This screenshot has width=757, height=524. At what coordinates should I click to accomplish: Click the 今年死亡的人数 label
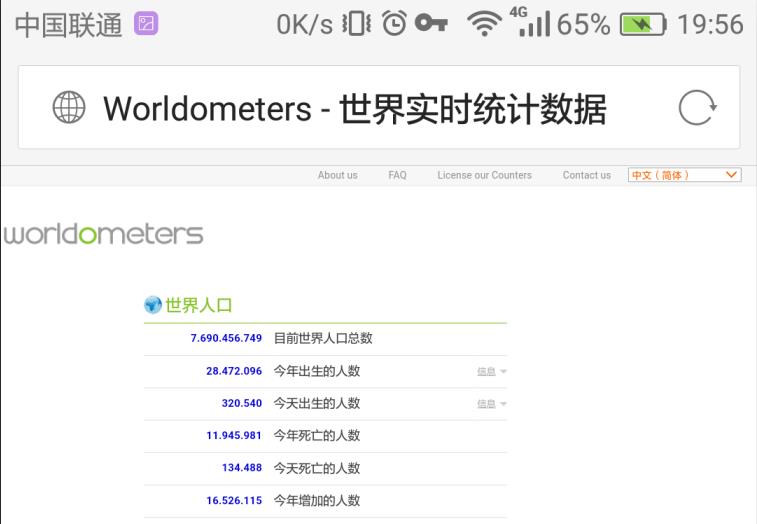pyautogui.click(x=317, y=436)
